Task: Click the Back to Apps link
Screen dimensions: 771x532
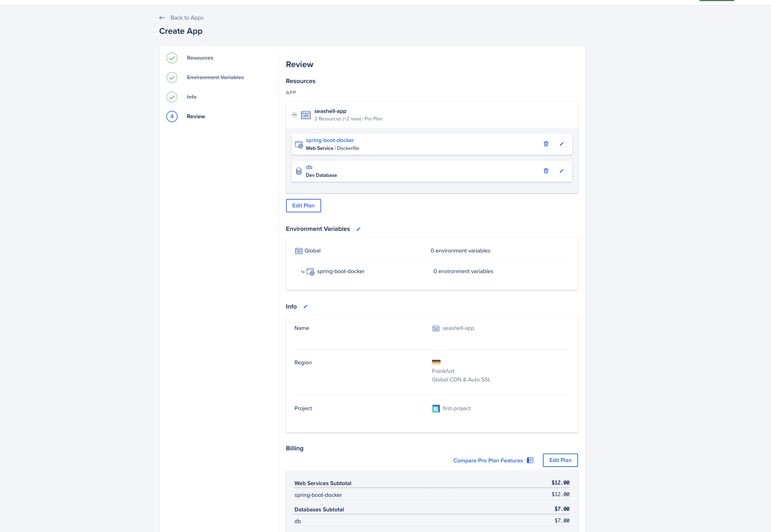Action: 187,18
